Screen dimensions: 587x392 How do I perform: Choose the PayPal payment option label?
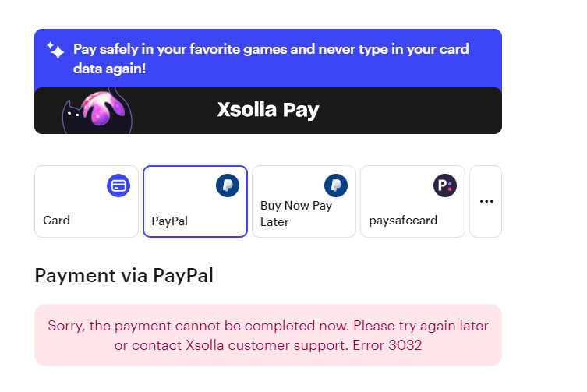pyautogui.click(x=169, y=221)
